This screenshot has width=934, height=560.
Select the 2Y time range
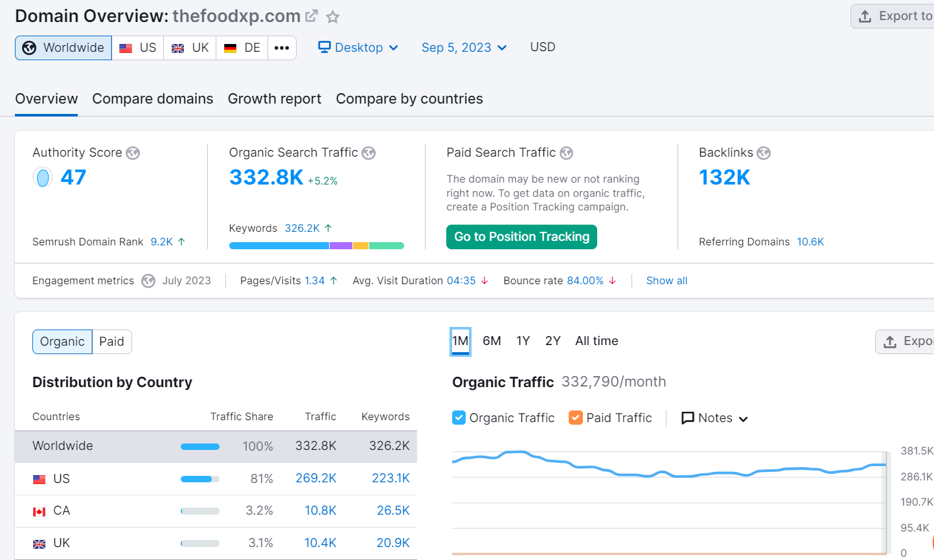(x=553, y=341)
